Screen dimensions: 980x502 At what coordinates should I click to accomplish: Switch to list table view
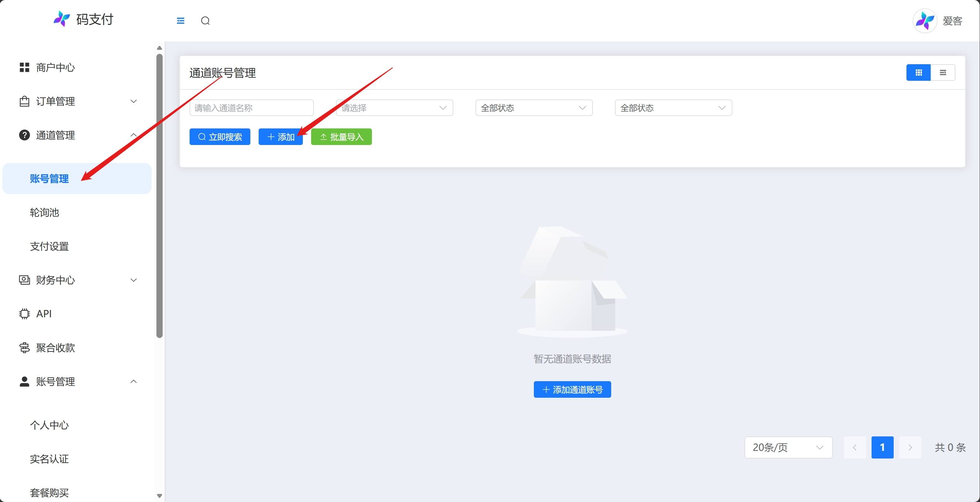point(943,73)
